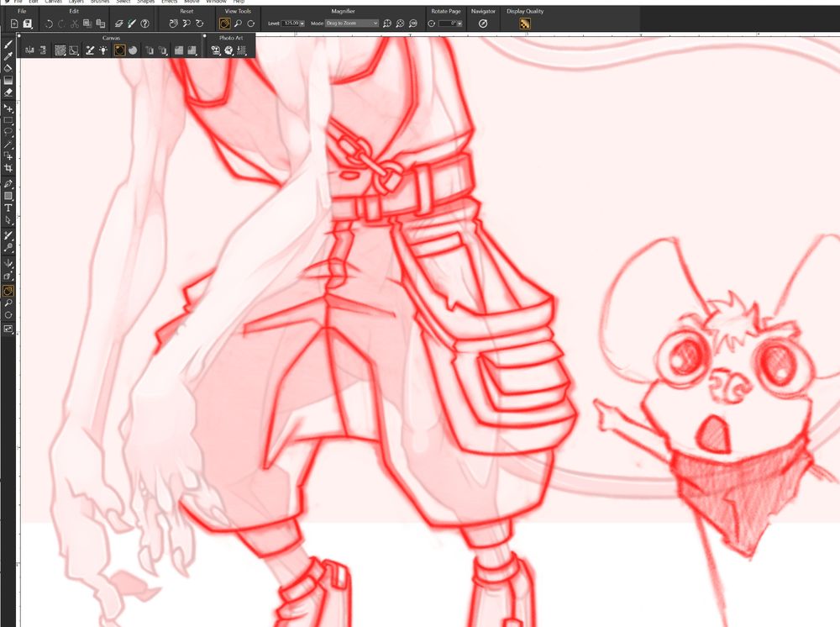Select the Lasso tool in toolbox

[x=8, y=132]
